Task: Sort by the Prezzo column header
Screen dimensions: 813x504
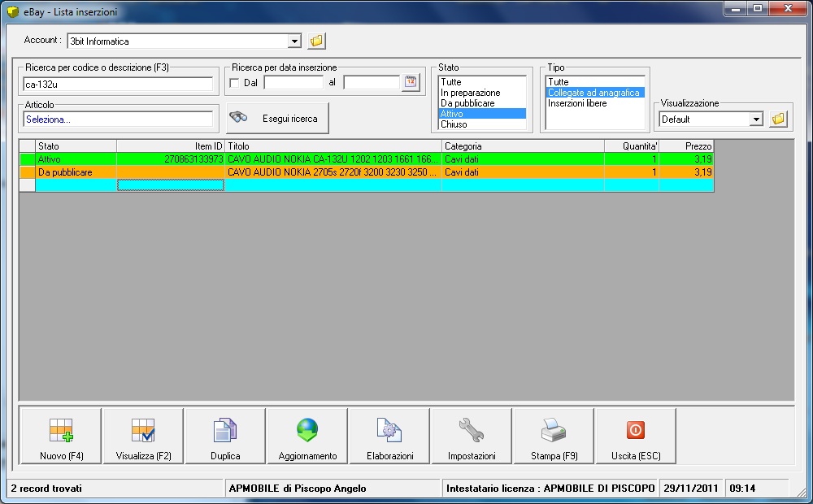Action: coord(686,146)
